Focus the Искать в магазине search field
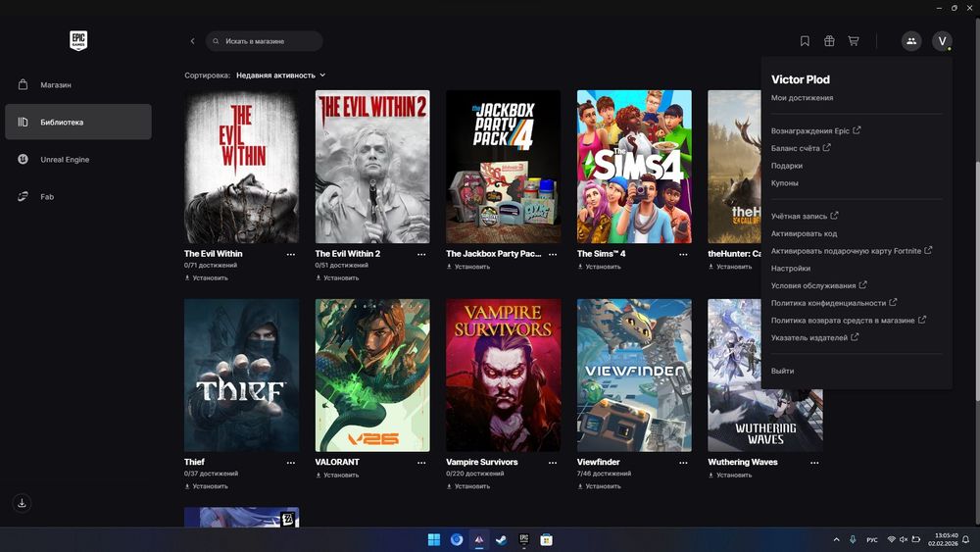Viewport: 980px width, 552px height. coord(264,41)
